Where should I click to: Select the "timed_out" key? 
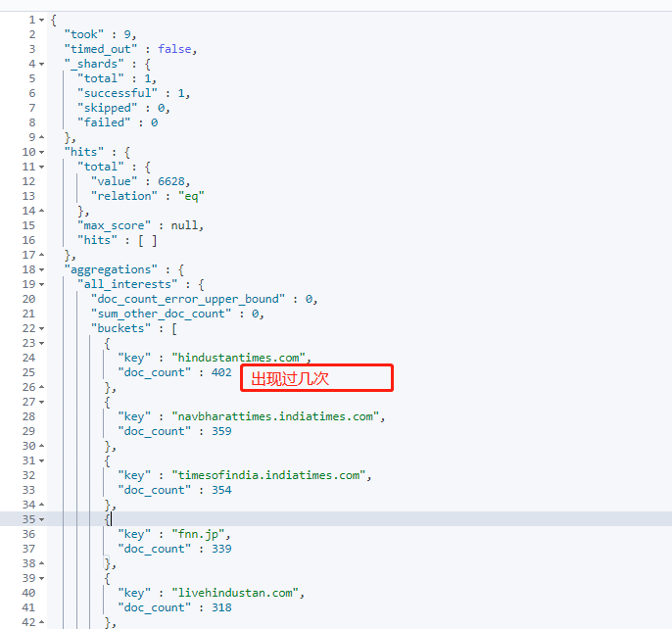point(101,49)
